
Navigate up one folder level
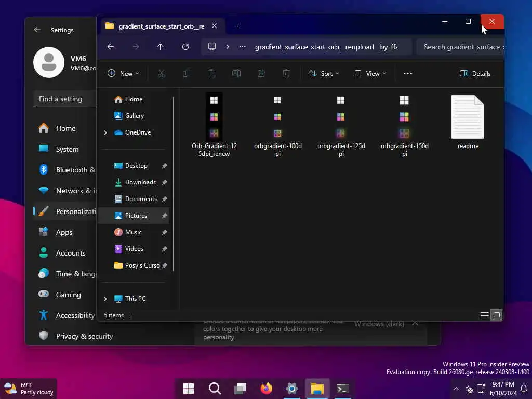point(160,47)
